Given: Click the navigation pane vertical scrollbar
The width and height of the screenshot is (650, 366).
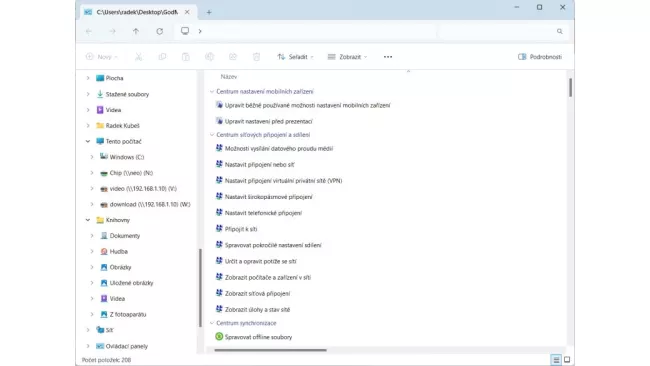Looking at the screenshot, I should click(x=200, y=288).
